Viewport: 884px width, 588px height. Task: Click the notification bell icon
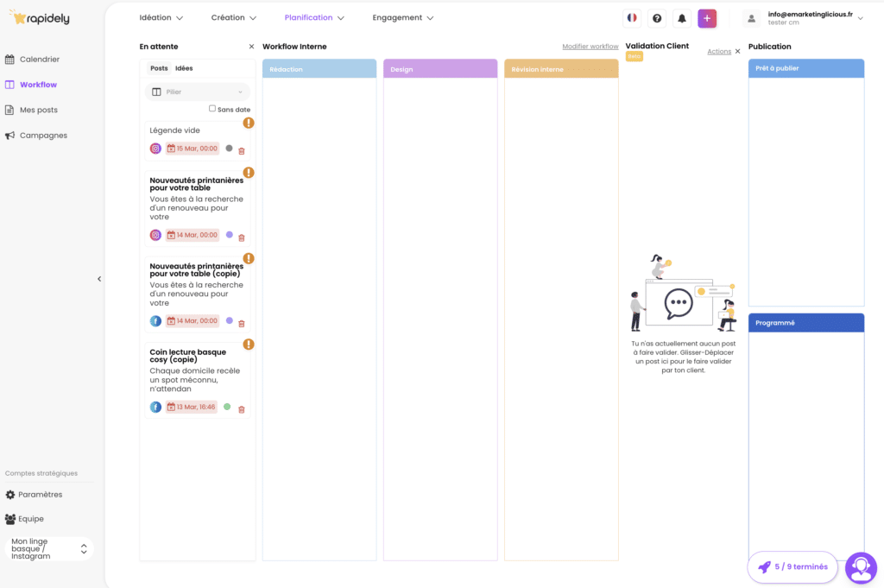point(682,18)
